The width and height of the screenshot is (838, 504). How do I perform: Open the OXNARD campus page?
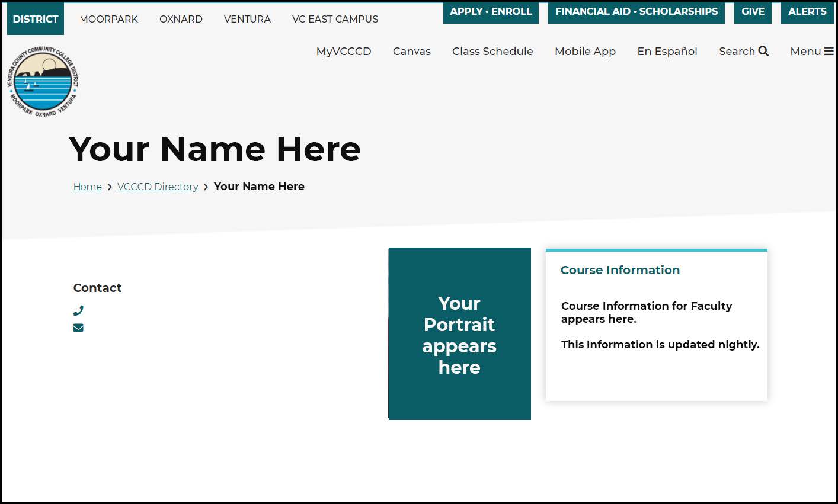[x=181, y=19]
